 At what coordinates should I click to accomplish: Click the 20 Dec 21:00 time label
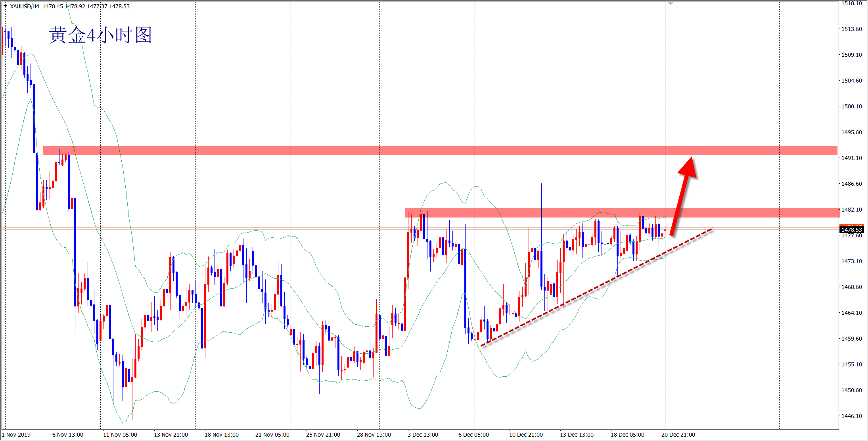678,435
